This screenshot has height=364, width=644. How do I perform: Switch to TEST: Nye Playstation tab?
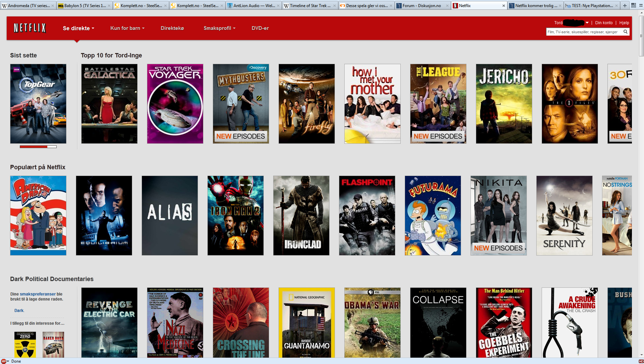pyautogui.click(x=592, y=6)
